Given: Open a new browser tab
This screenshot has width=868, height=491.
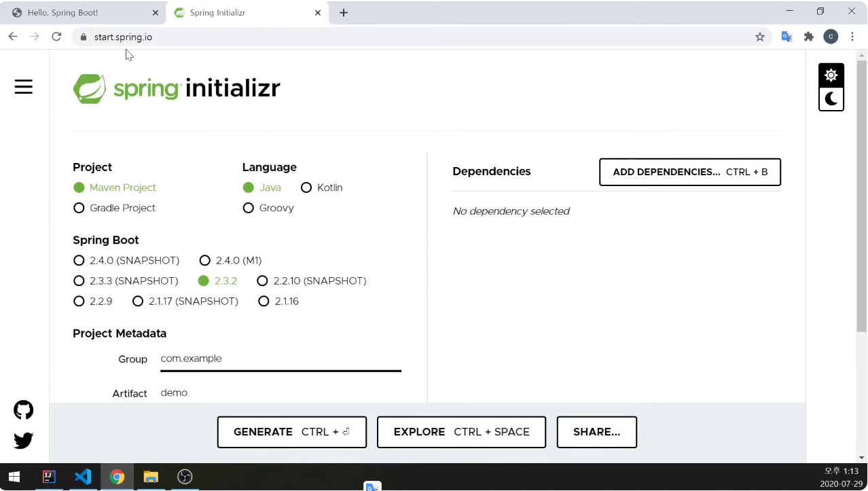Looking at the screenshot, I should (x=344, y=13).
